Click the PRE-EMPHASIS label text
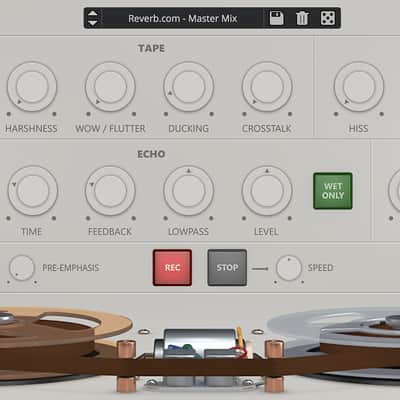The height and width of the screenshot is (400, 400). 71,268
